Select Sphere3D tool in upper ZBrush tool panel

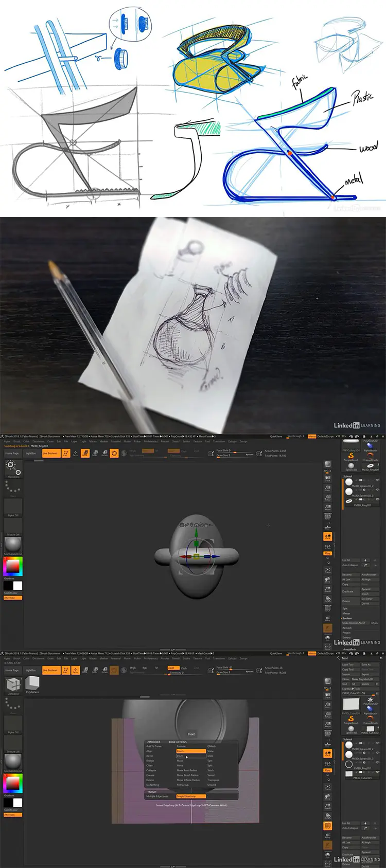click(x=351, y=467)
